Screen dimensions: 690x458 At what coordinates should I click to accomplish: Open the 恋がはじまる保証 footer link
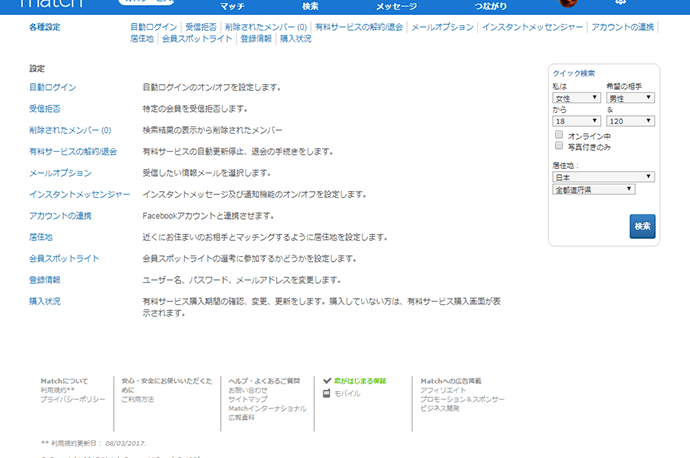coord(360,381)
